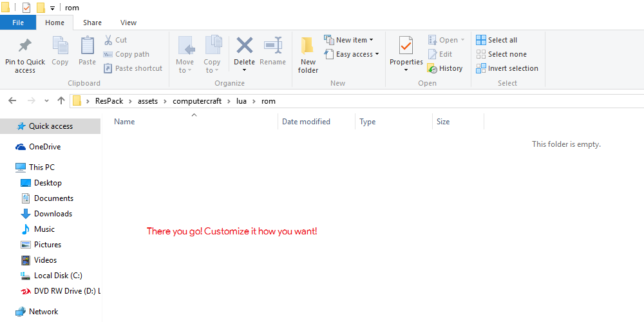Image resolution: width=644 pixels, height=322 pixels.
Task: Open the File menu tab
Action: [18, 23]
